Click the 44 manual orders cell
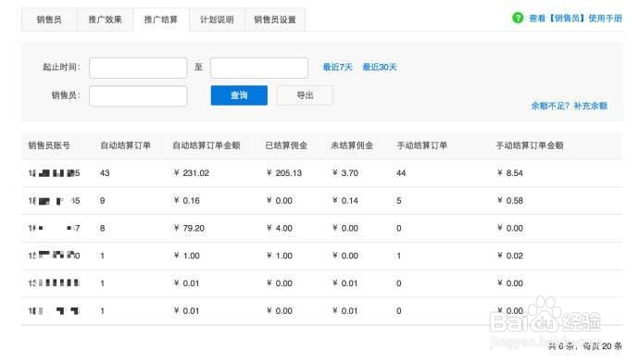 coord(401,173)
